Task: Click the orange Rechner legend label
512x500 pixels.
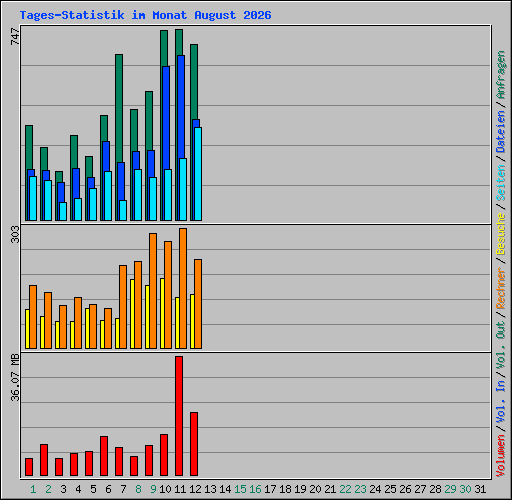Action: click(x=501, y=288)
